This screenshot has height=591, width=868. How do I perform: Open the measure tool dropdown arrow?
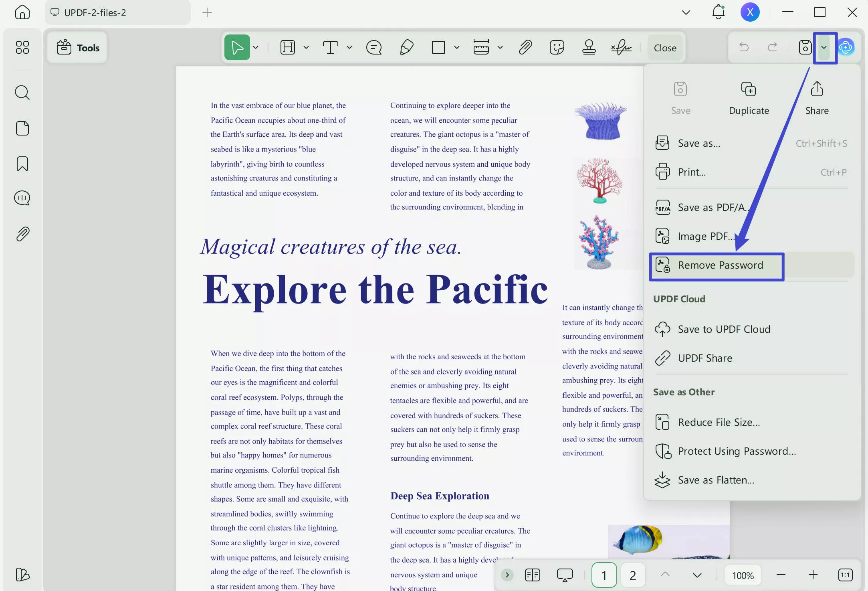coord(500,48)
